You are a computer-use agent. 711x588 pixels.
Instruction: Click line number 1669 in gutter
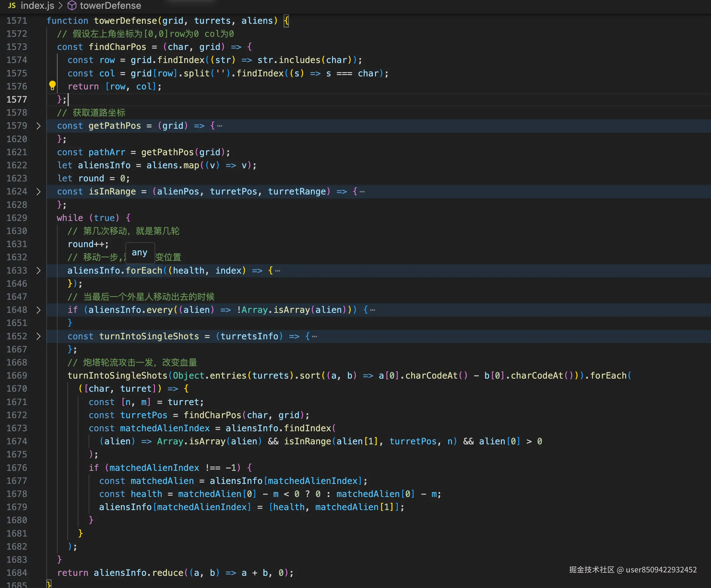(x=17, y=375)
